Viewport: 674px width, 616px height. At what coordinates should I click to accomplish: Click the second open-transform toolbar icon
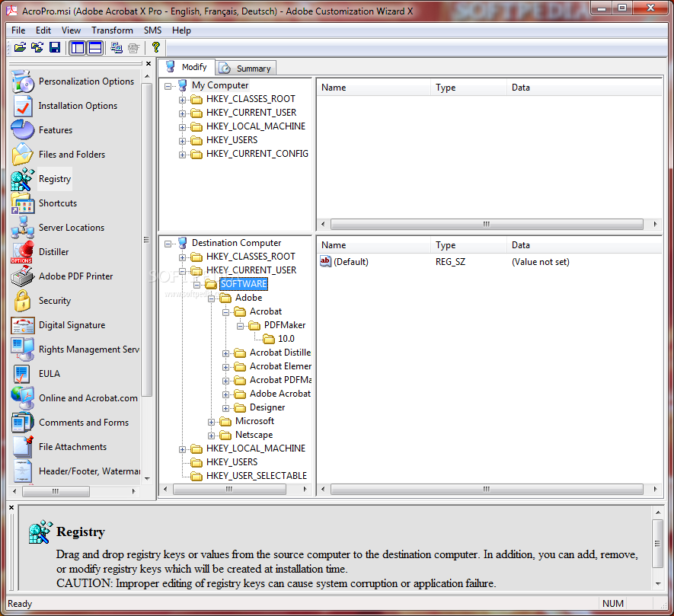(37, 47)
